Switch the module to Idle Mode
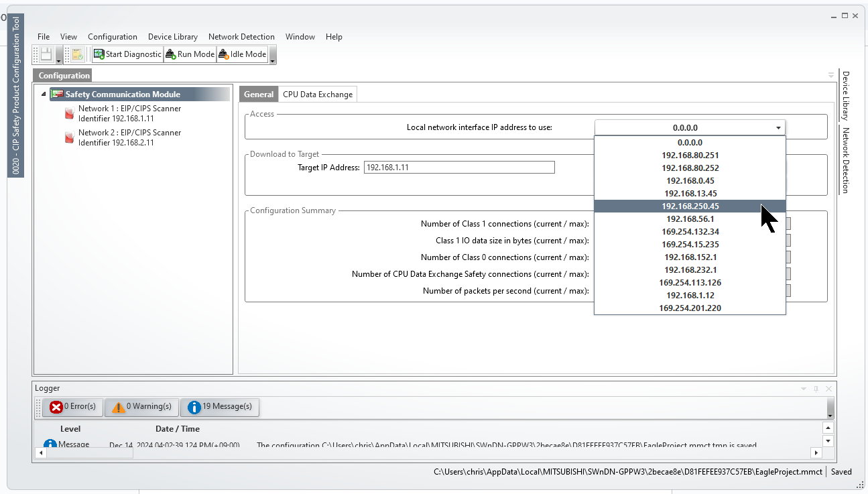 coord(242,54)
